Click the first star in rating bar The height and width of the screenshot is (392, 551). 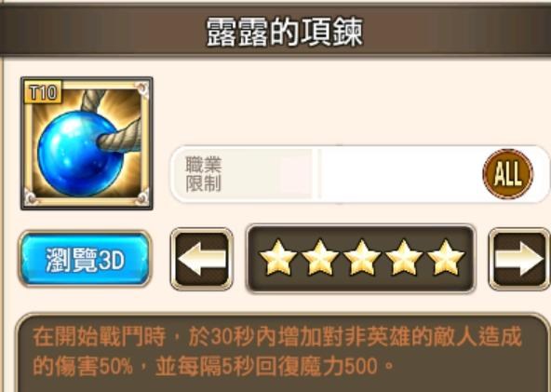click(x=277, y=258)
